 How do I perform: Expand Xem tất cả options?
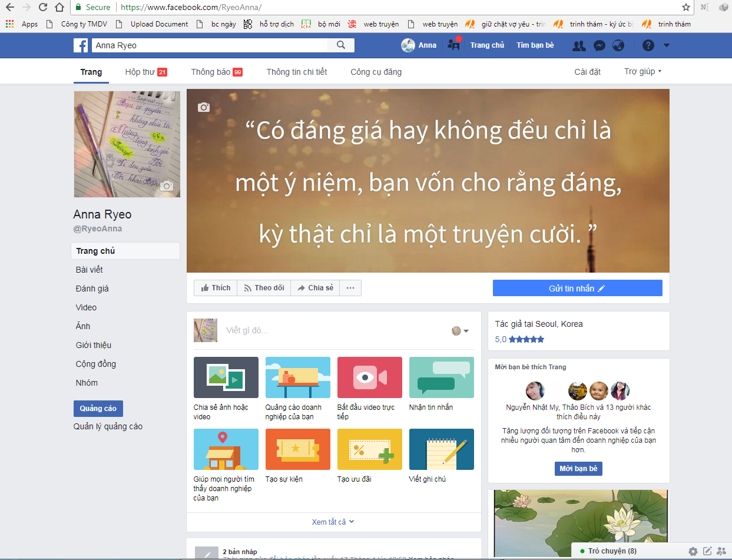point(333,522)
